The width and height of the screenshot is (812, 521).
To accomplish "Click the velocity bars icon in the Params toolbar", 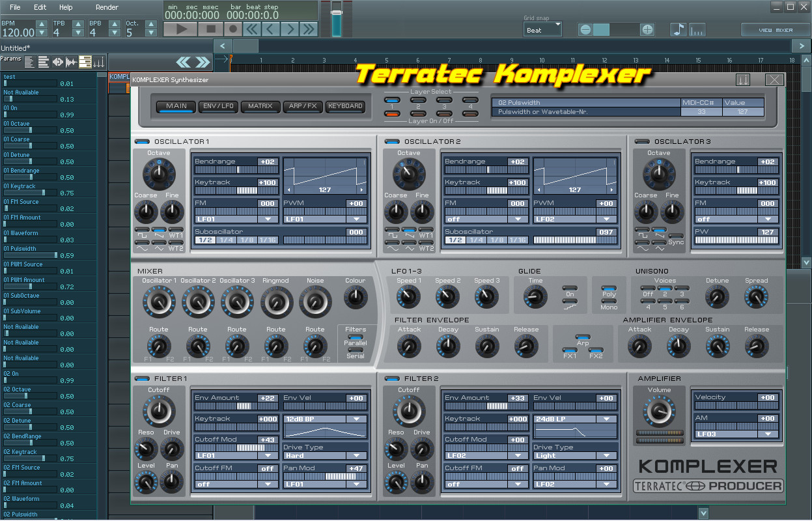I will (x=99, y=62).
